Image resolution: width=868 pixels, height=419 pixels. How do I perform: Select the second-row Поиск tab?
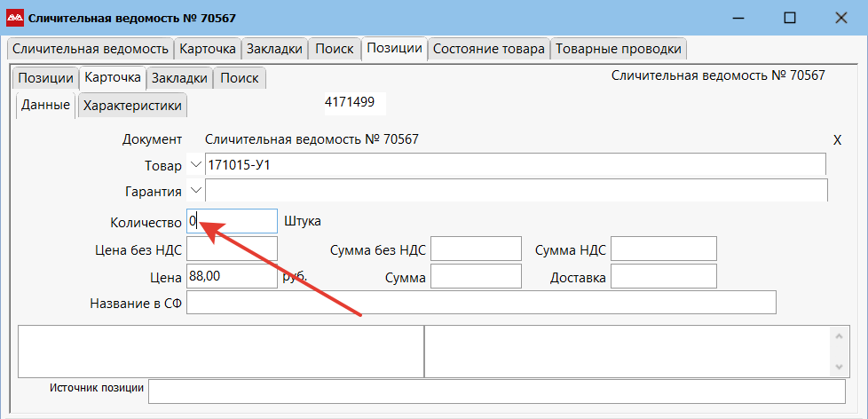(240, 78)
